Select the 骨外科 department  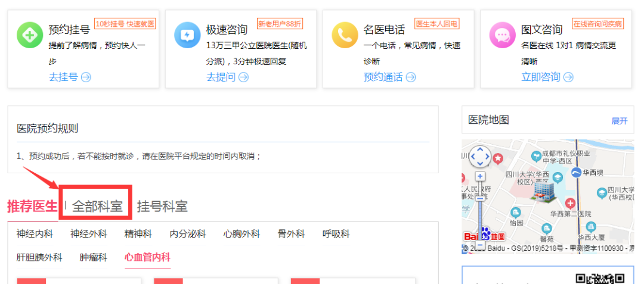pos(291,235)
